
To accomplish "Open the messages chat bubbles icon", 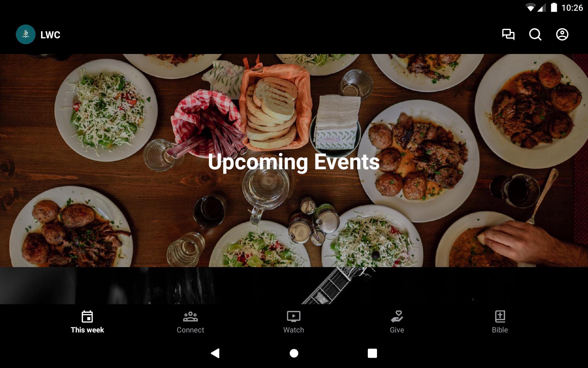I will coord(508,34).
